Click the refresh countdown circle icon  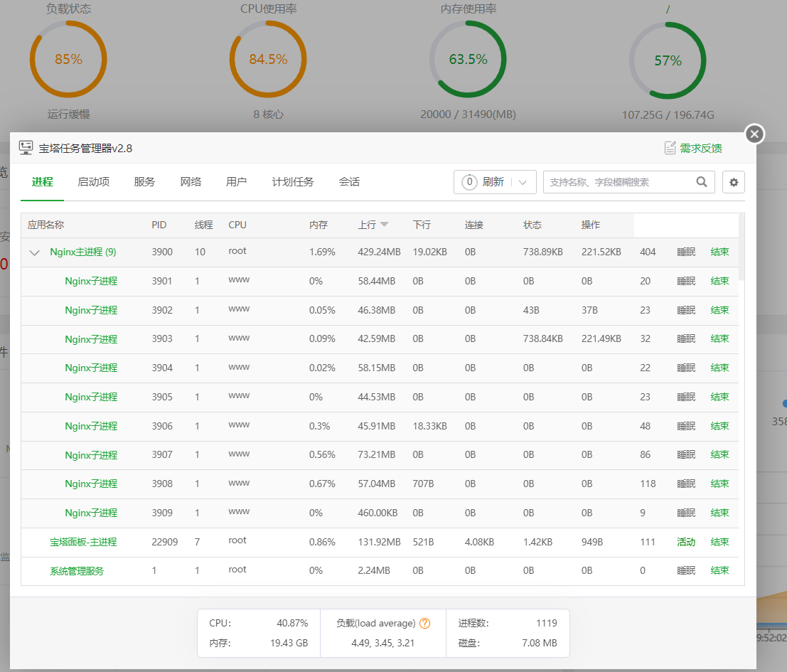[x=469, y=181]
